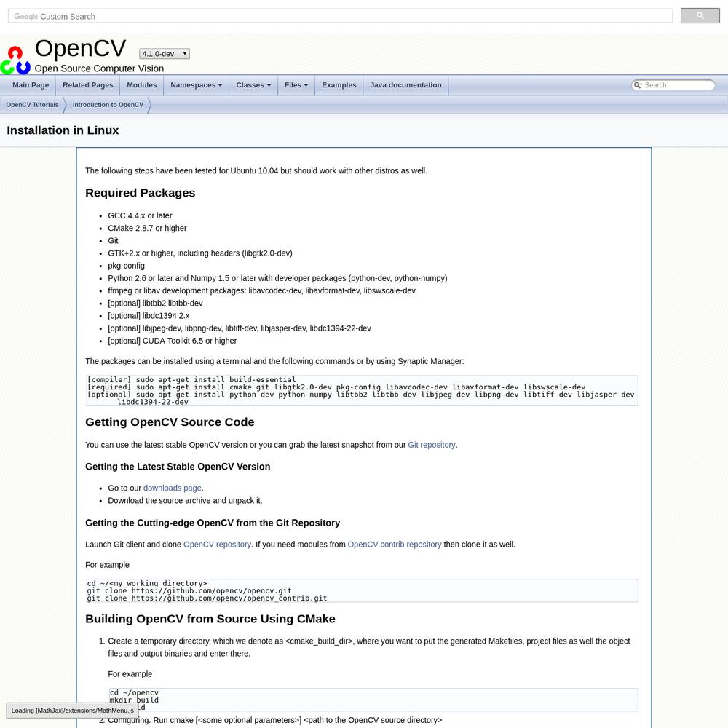Click the [required] apt-get install cmake line
Screen dimensions: 728x728
pyautogui.click(x=336, y=387)
